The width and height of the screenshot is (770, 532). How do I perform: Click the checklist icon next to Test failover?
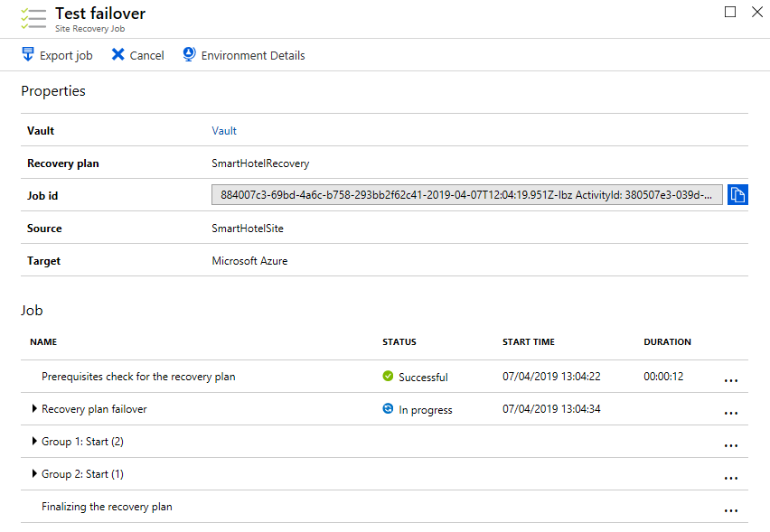click(33, 19)
